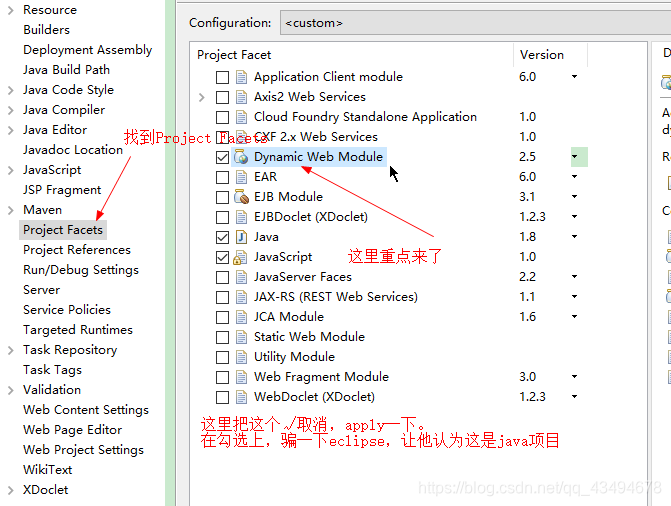Click the Dynamic Web Module globe icon

[241, 157]
